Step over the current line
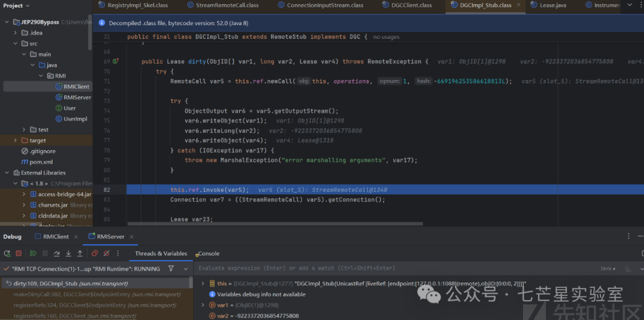 (57, 253)
